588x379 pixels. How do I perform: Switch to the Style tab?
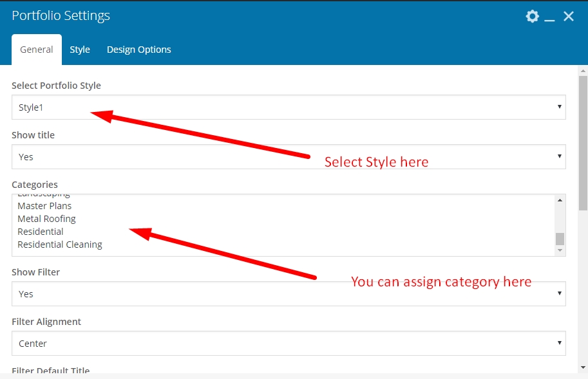pyautogui.click(x=80, y=50)
